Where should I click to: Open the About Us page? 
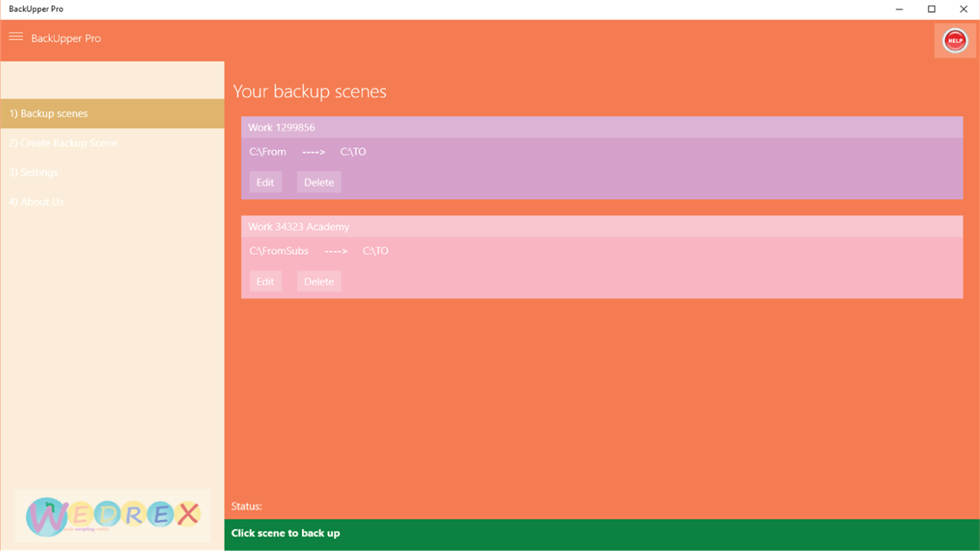(x=36, y=202)
